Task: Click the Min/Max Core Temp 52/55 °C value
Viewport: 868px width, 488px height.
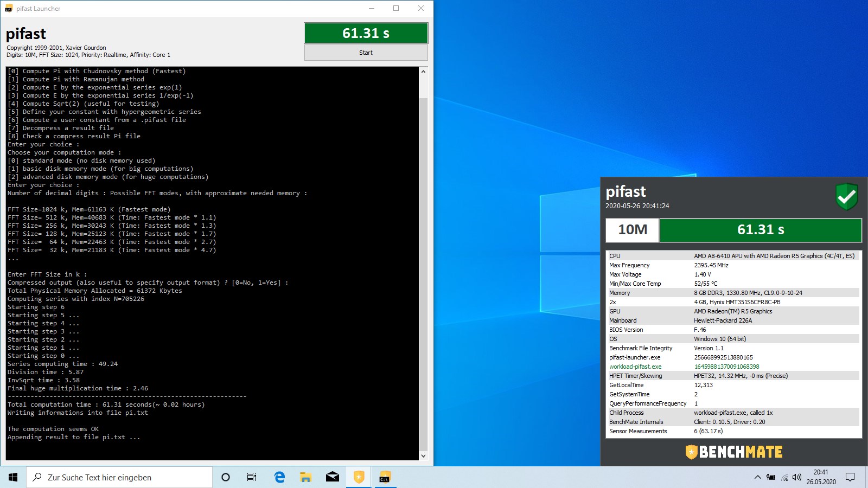Action: click(x=706, y=284)
